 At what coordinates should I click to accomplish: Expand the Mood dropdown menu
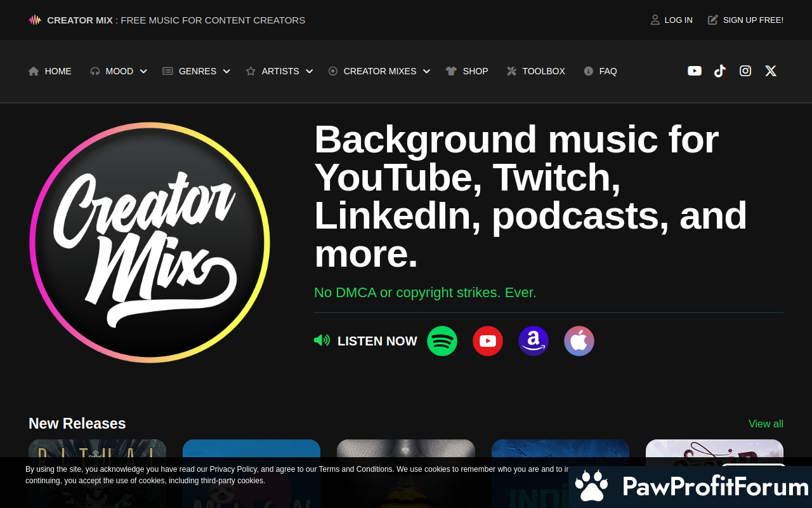click(x=119, y=71)
